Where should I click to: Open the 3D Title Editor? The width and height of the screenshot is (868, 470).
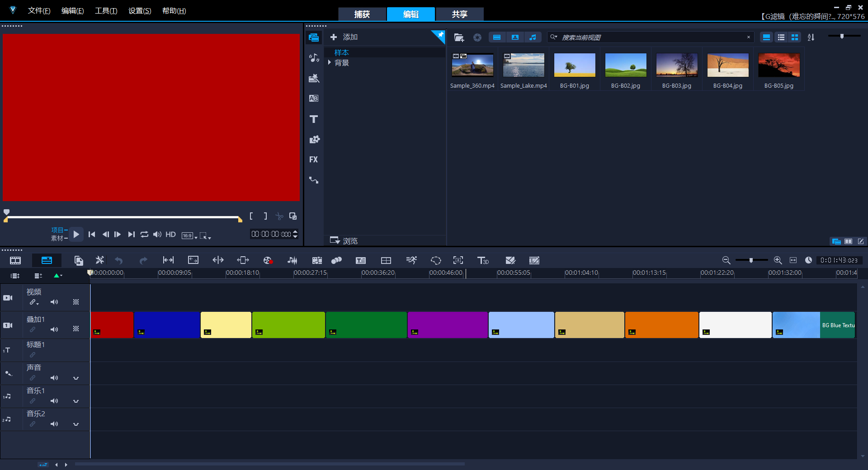click(x=483, y=260)
